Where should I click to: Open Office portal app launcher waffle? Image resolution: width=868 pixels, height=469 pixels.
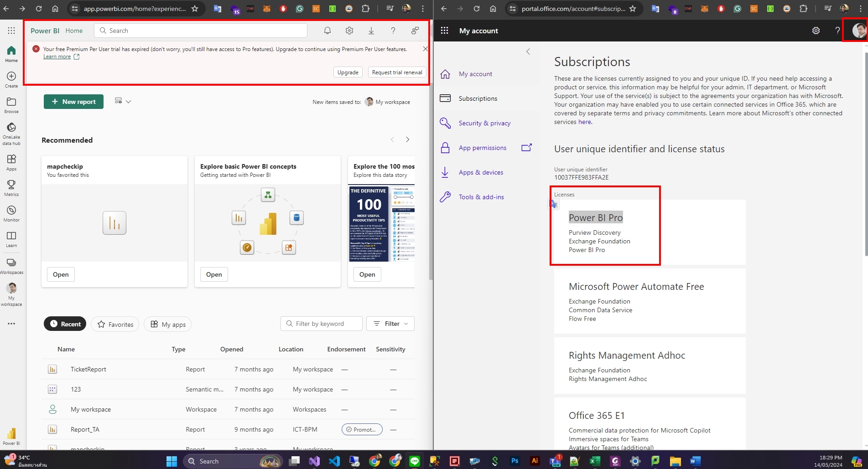tap(444, 31)
